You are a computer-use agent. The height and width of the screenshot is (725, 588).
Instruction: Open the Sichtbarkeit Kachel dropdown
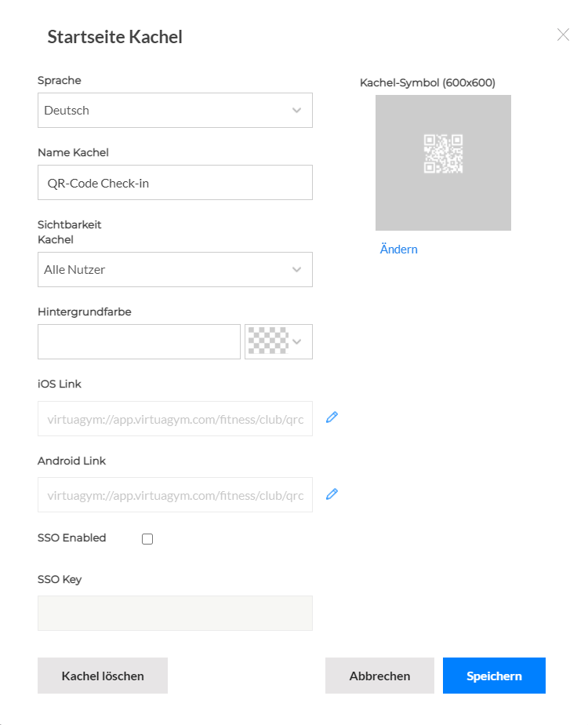(174, 269)
